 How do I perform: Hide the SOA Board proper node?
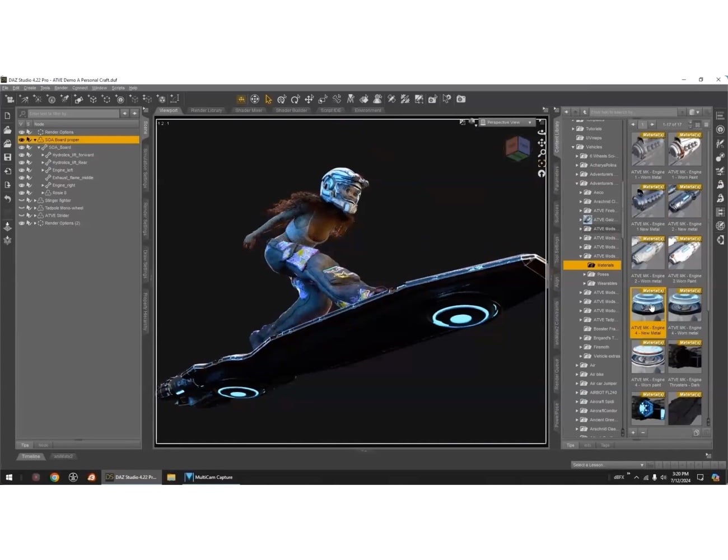(21, 139)
